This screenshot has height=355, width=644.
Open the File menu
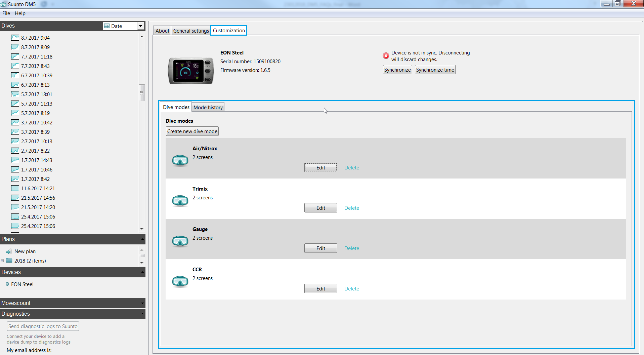(6, 13)
